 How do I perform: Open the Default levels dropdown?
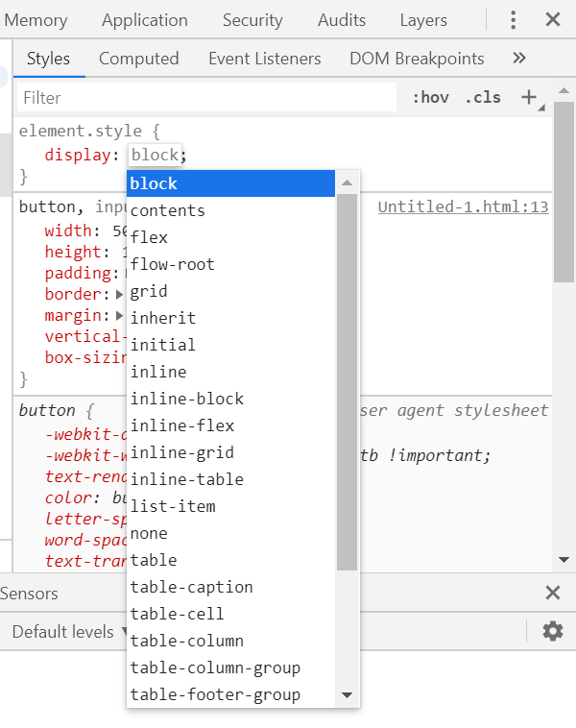pos(70,631)
